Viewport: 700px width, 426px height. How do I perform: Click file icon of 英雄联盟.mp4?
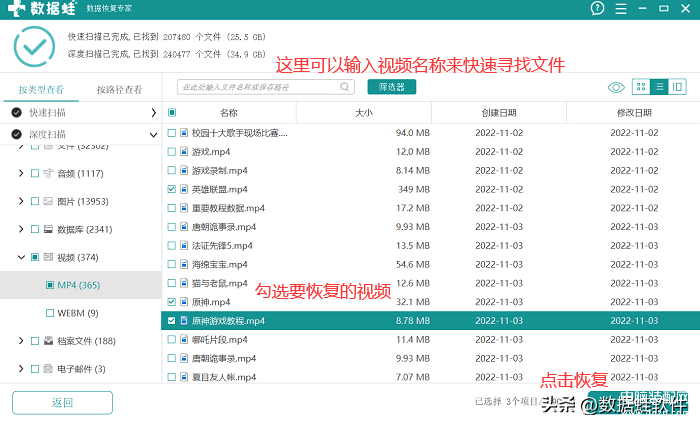click(x=184, y=189)
